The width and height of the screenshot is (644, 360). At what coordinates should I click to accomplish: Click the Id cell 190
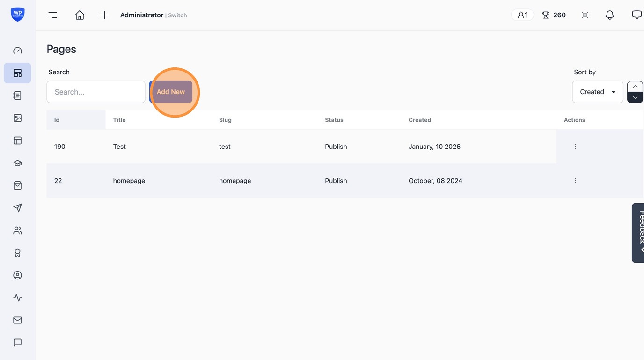59,147
